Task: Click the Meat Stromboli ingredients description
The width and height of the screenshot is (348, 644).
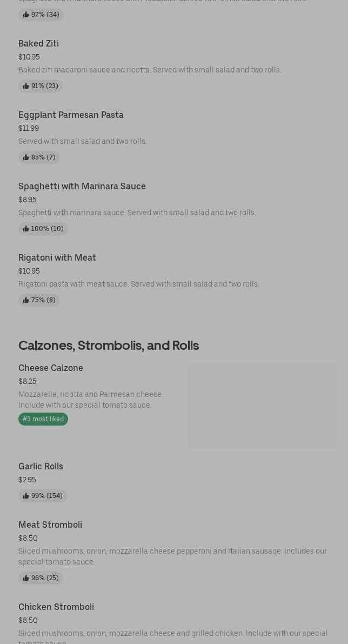Action: 172,556
